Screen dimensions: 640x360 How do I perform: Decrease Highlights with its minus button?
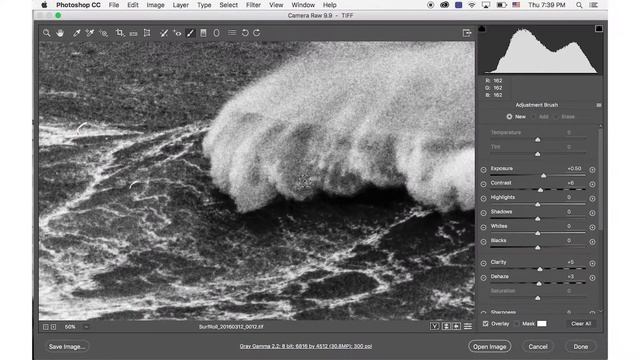pyautogui.click(x=483, y=198)
